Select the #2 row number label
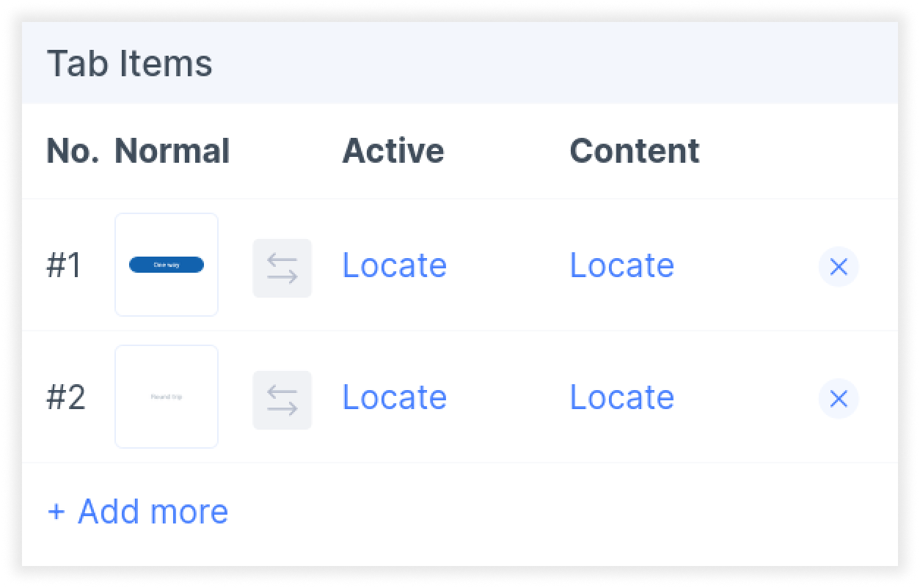The height and width of the screenshot is (588, 920). coord(66,397)
